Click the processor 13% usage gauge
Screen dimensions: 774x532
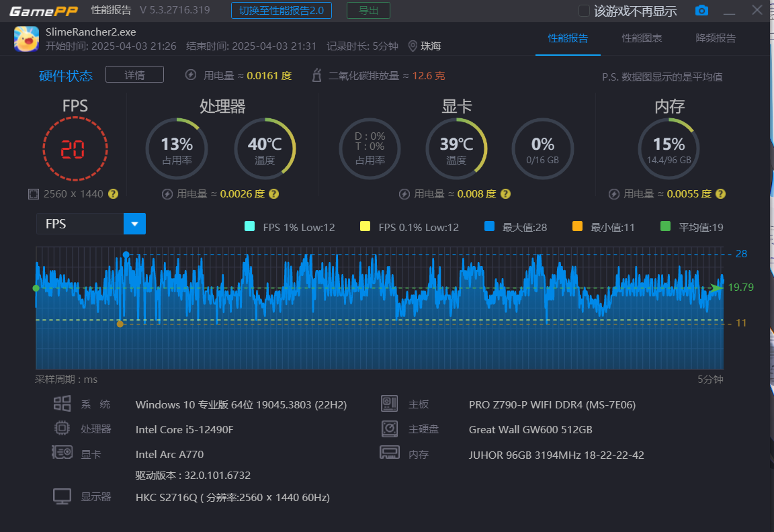pos(177,148)
